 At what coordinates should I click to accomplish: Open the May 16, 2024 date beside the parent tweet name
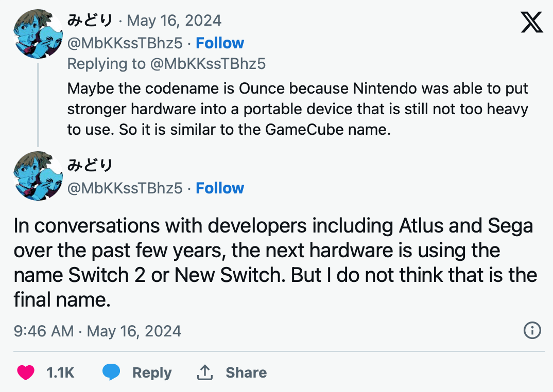coord(174,21)
